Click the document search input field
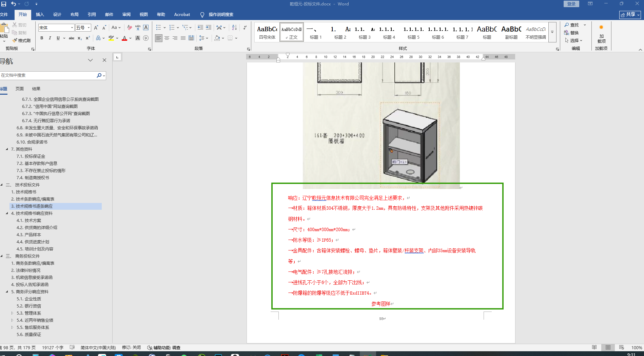 [47, 75]
